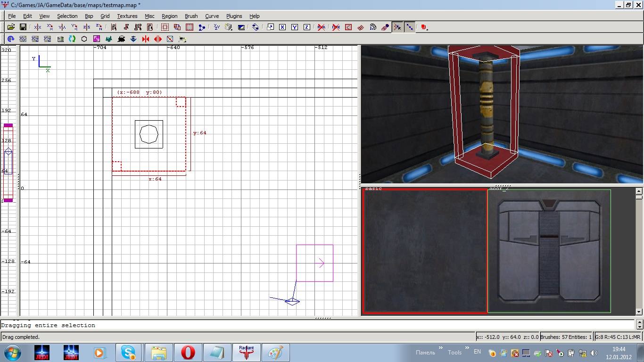
Task: Switch to Paint in taskbar
Action: pyautogui.click(x=276, y=353)
